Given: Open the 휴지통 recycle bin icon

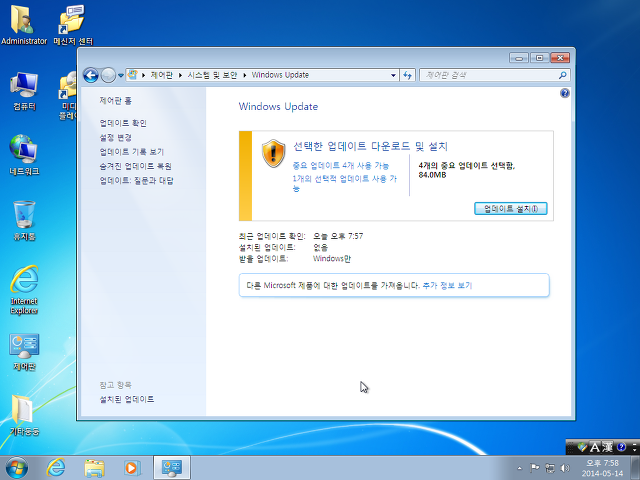Looking at the screenshot, I should click(24, 220).
